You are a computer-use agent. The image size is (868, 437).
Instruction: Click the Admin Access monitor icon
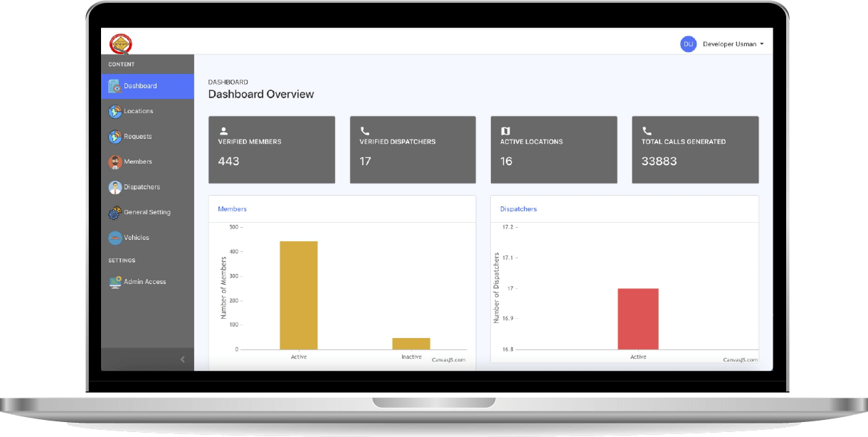[x=115, y=282]
